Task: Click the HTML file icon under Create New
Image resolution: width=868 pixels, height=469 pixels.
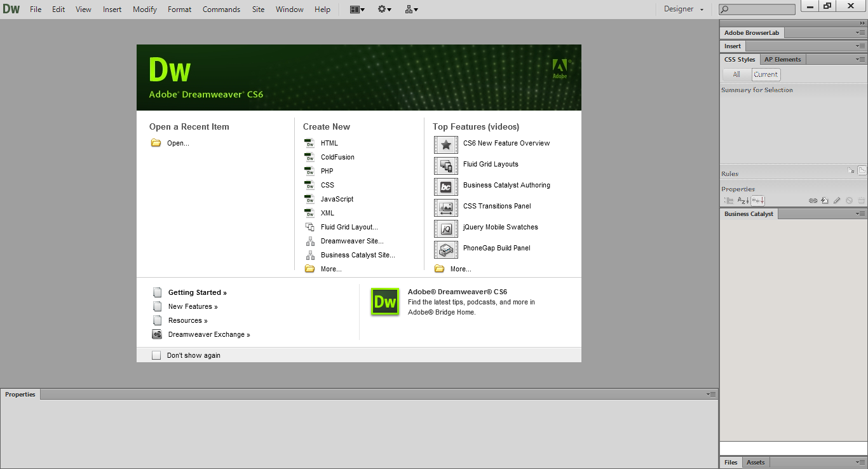Action: pyautogui.click(x=309, y=143)
